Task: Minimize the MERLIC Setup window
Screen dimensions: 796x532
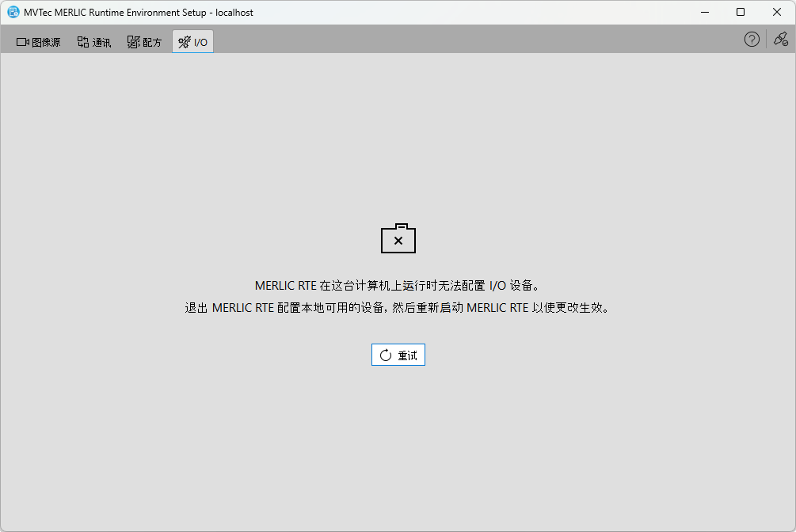Action: pyautogui.click(x=704, y=12)
